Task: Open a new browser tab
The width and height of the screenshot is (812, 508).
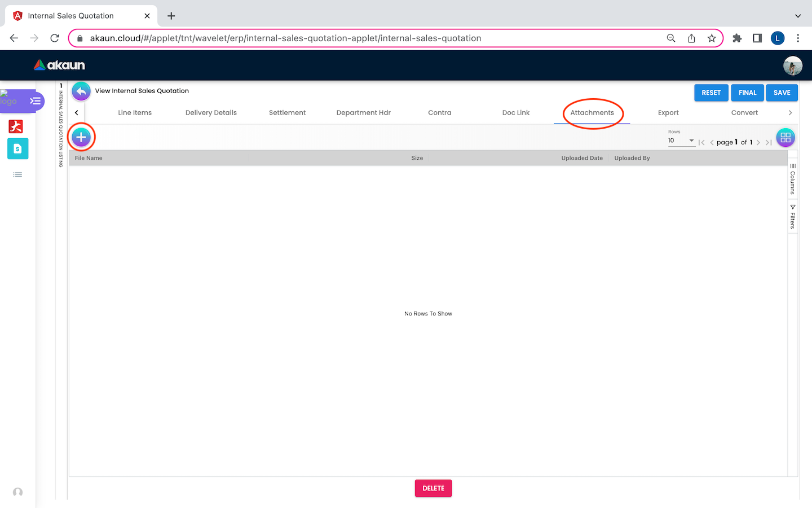Action: click(x=171, y=16)
